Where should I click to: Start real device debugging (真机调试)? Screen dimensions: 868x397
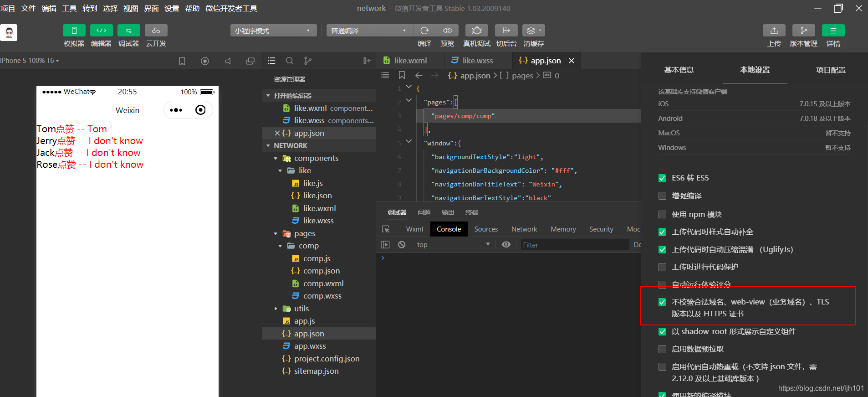pos(477,31)
